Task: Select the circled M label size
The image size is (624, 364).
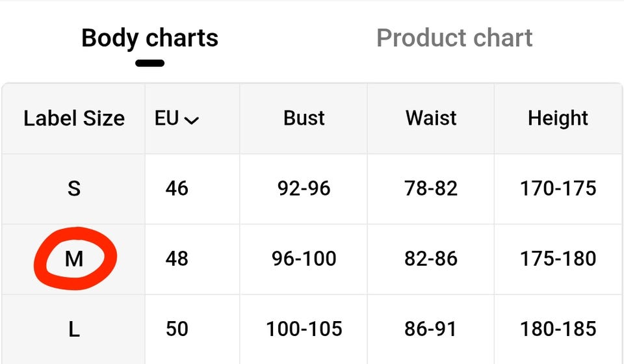Action: [74, 259]
